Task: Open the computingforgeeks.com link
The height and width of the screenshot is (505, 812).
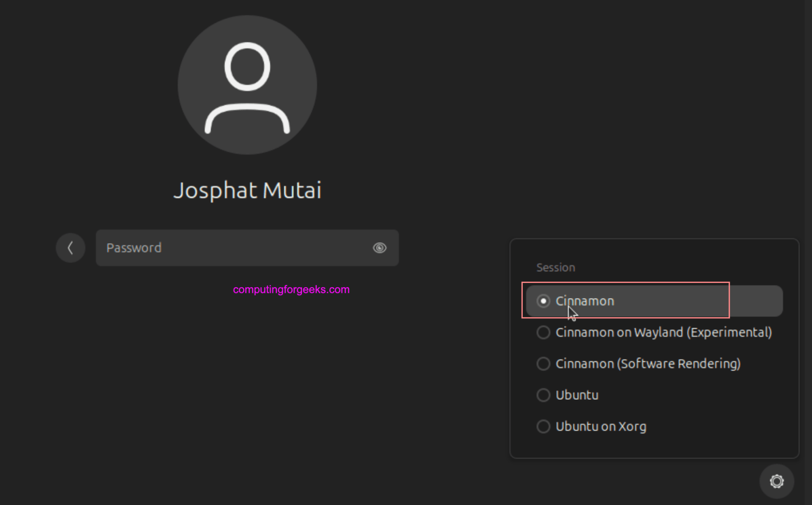Action: (x=291, y=289)
